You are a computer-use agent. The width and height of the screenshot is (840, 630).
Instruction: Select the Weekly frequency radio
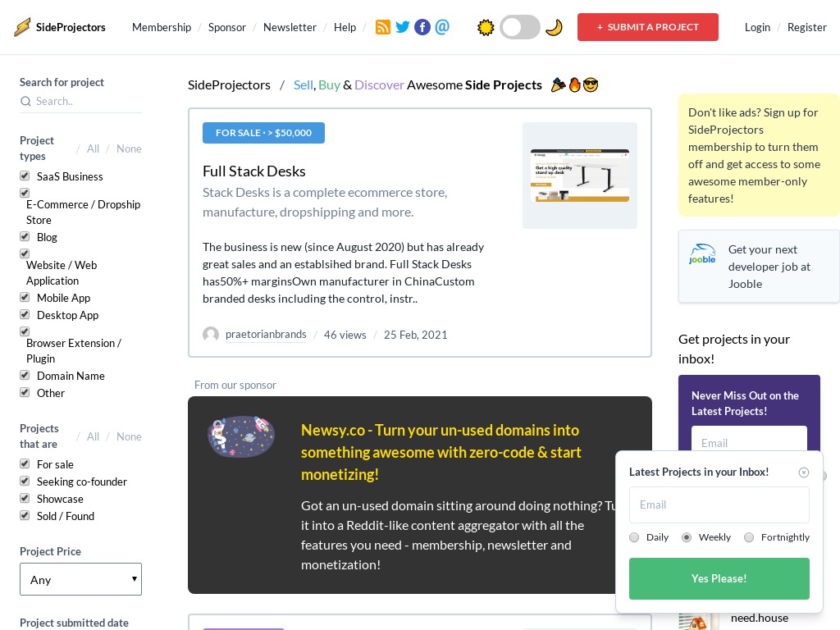click(x=687, y=537)
